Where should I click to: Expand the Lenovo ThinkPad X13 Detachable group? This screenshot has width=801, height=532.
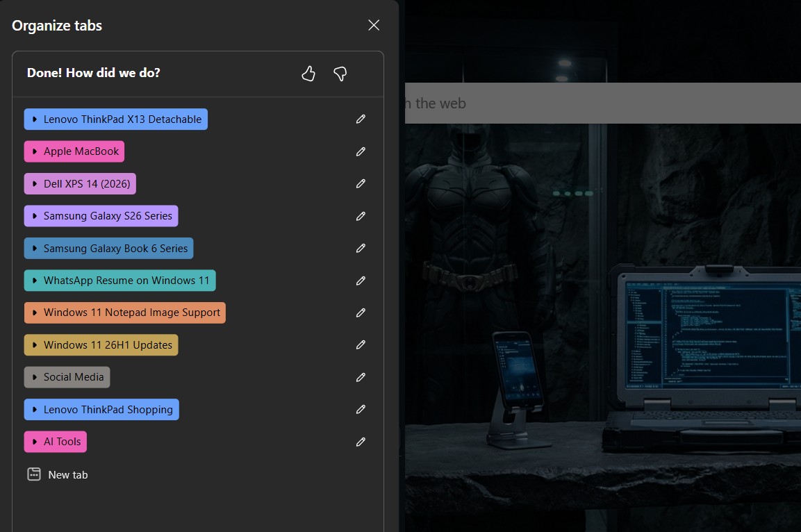[x=34, y=119]
